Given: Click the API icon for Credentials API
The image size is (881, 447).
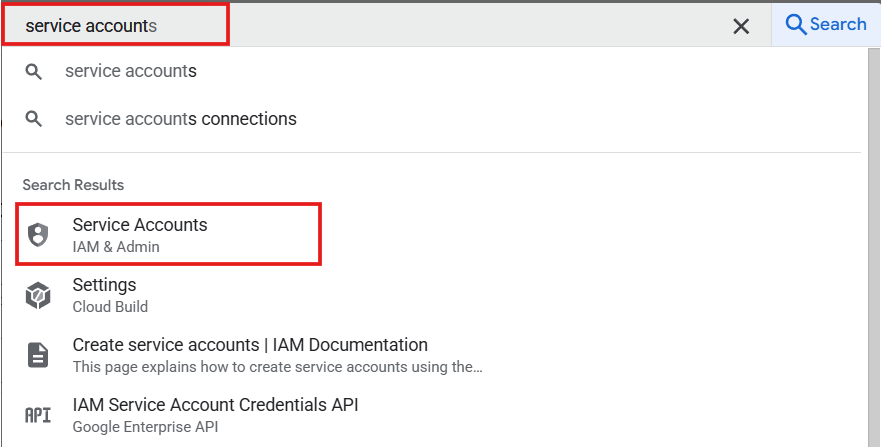Looking at the screenshot, I should pyautogui.click(x=38, y=416).
